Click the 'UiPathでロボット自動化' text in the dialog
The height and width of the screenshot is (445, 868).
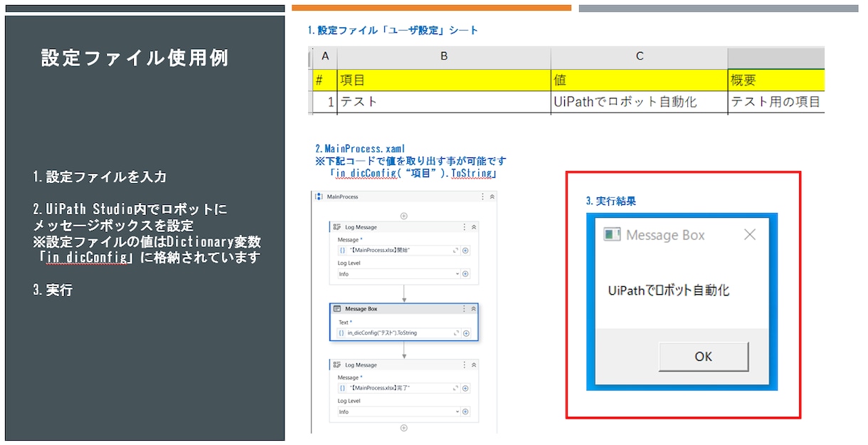point(669,290)
